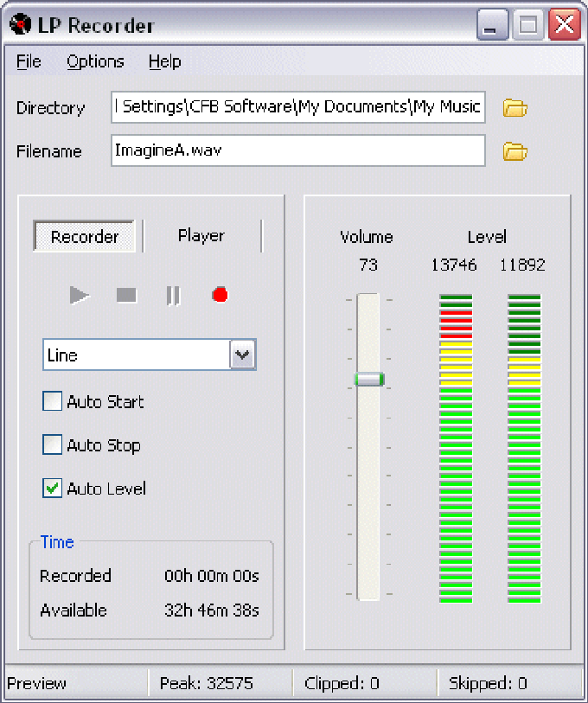This screenshot has width=588, height=703.
Task: Click the Peak: 32575 status entry
Action: (207, 683)
